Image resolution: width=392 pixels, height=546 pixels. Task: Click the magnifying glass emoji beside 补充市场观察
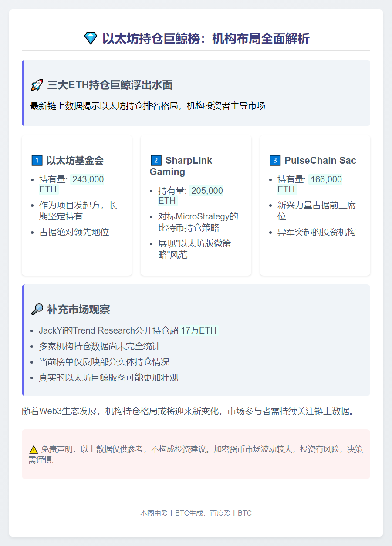(x=37, y=310)
